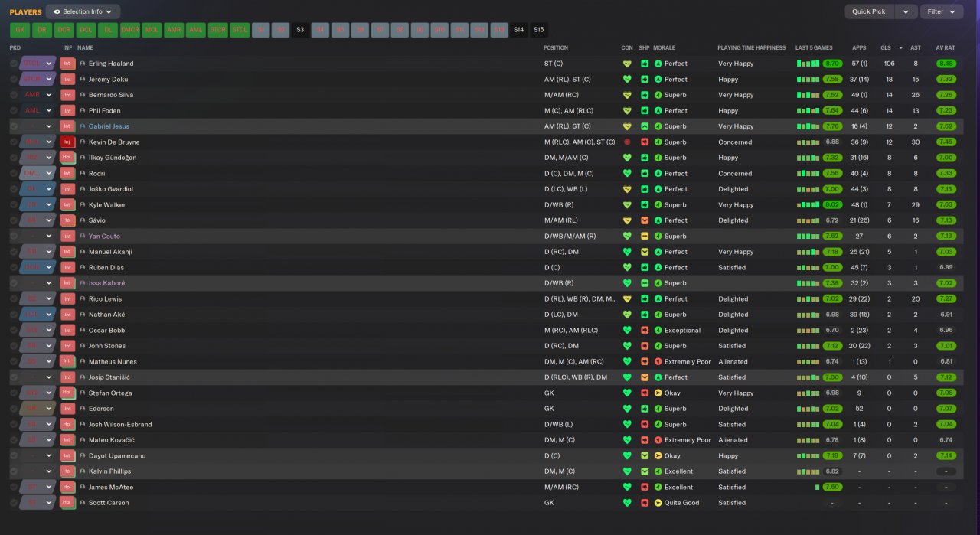
Task: Tick the picked checkbox for Rúben Dias
Action: 14,267
